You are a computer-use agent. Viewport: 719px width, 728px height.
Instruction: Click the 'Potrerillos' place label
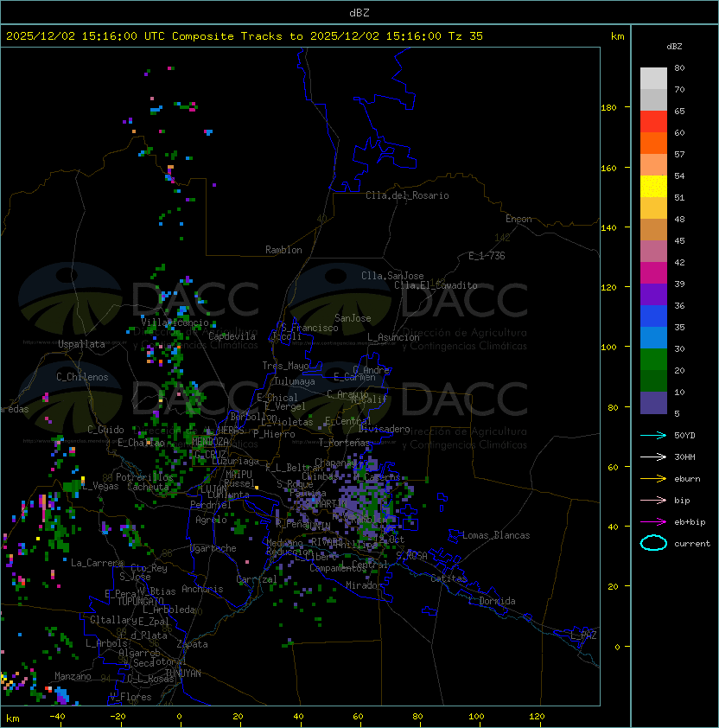coord(144,477)
